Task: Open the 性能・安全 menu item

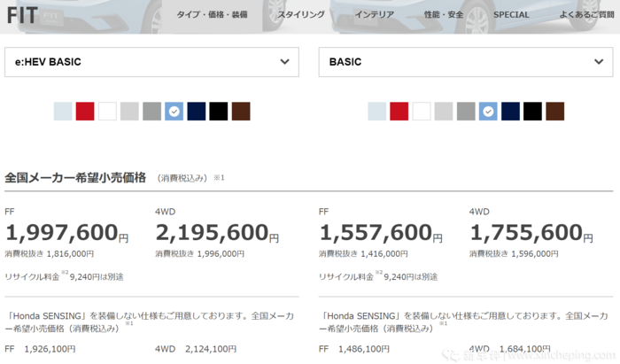Action: (x=443, y=15)
